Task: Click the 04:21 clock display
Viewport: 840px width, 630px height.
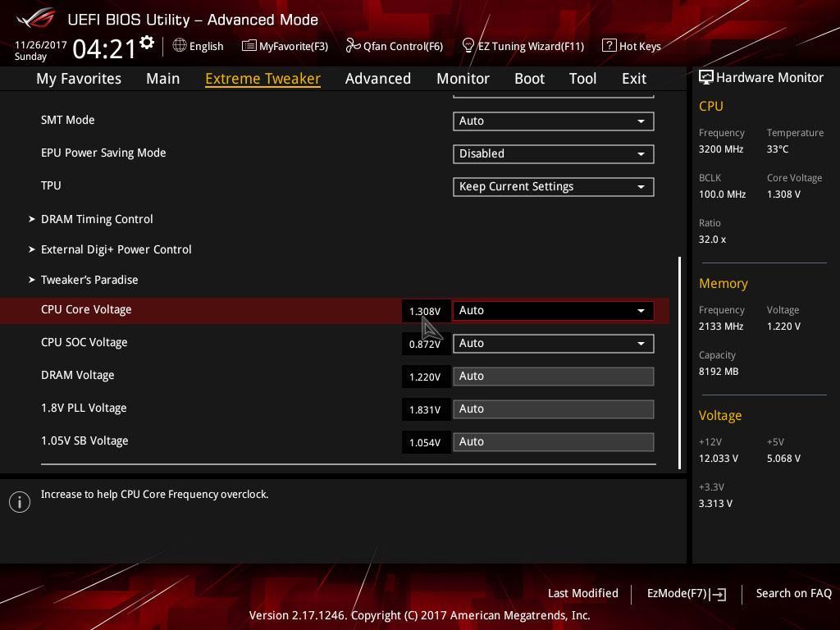Action: click(104, 49)
